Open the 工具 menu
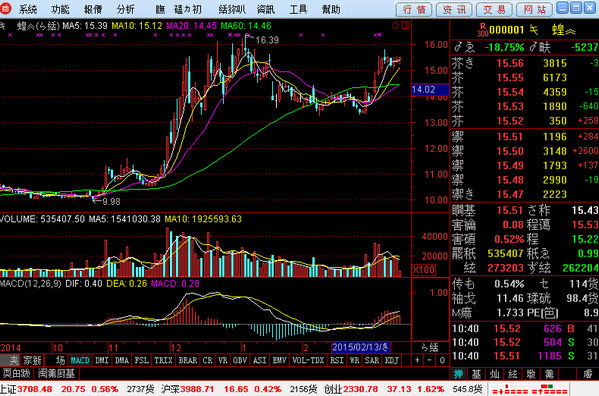Image resolution: width=599 pixels, height=396 pixels. (298, 9)
